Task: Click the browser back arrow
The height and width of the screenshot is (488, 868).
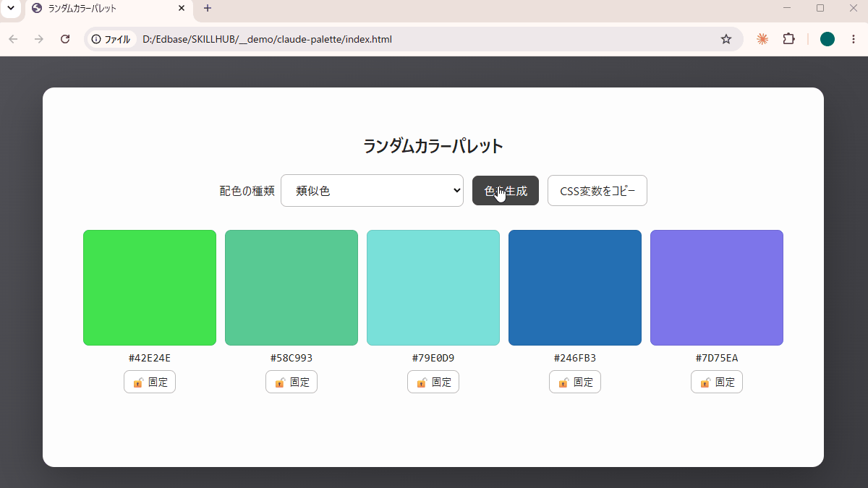Action: [13, 39]
